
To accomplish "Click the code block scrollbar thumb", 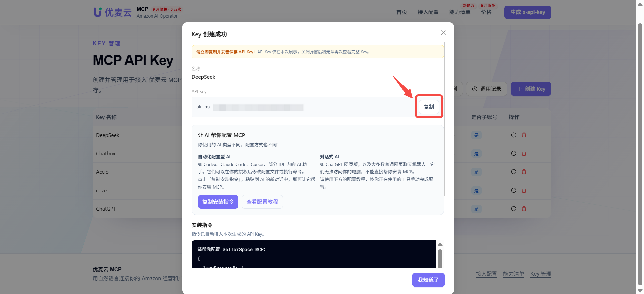I will 440,259.
